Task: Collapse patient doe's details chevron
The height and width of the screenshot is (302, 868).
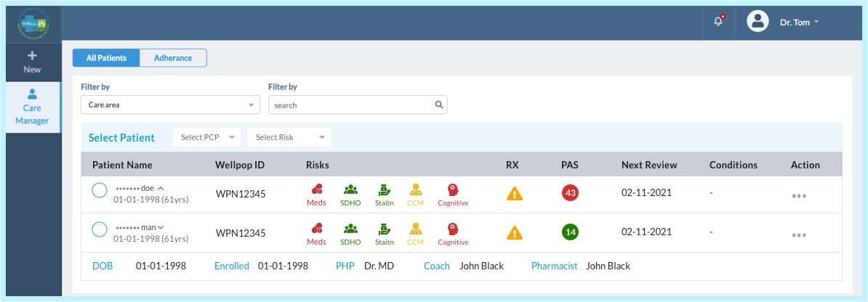Action: point(161,188)
